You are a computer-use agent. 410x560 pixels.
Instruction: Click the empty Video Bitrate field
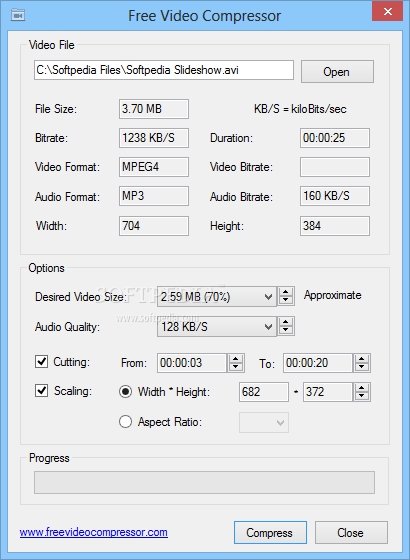pyautogui.click(x=335, y=167)
